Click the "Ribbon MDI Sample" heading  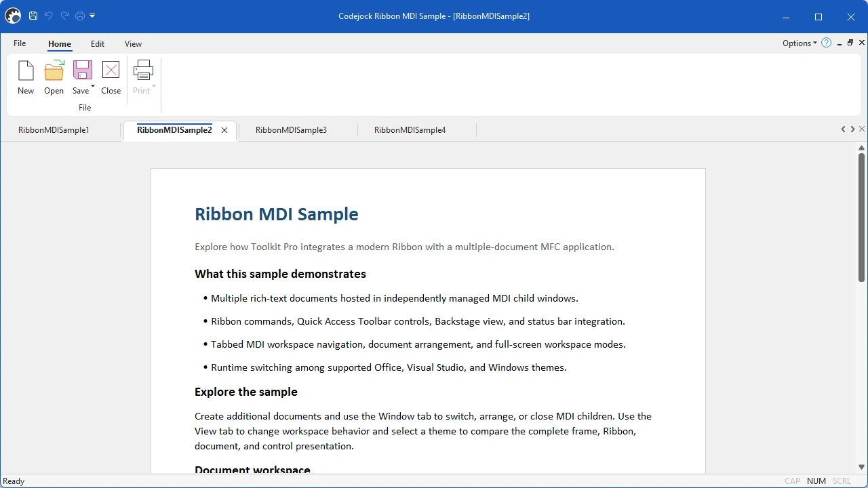click(x=277, y=214)
